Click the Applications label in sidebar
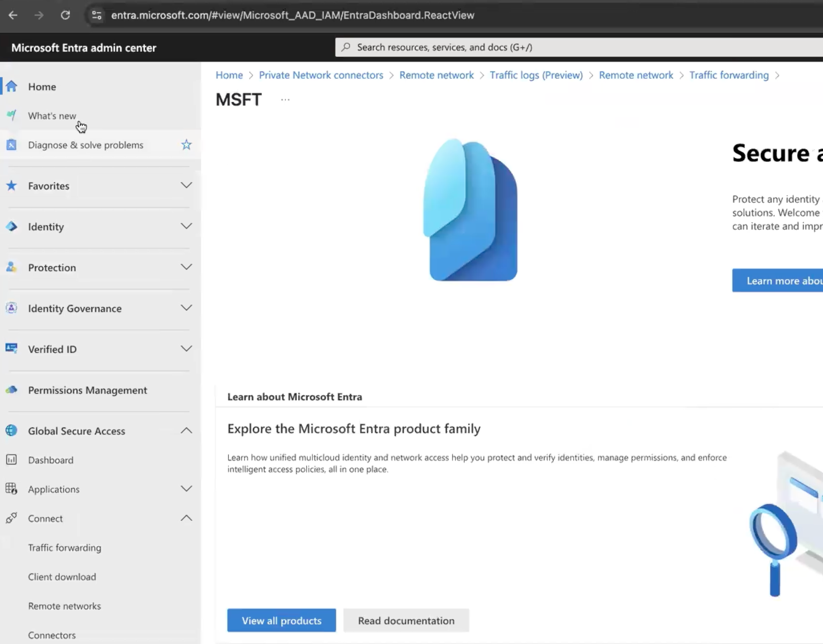Image resolution: width=823 pixels, height=644 pixels. coord(54,489)
